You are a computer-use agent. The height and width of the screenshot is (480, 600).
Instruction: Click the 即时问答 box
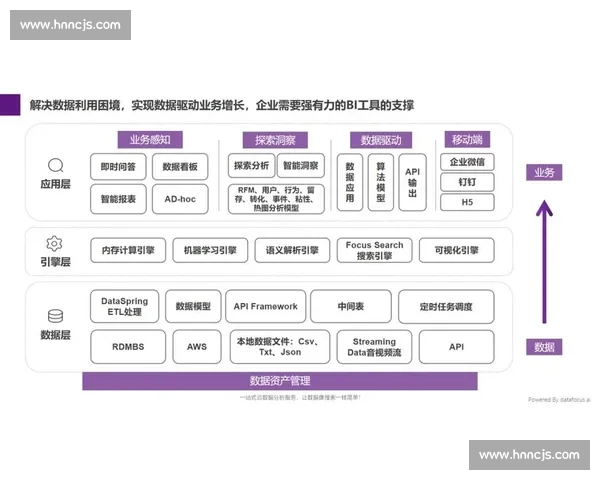[118, 167]
